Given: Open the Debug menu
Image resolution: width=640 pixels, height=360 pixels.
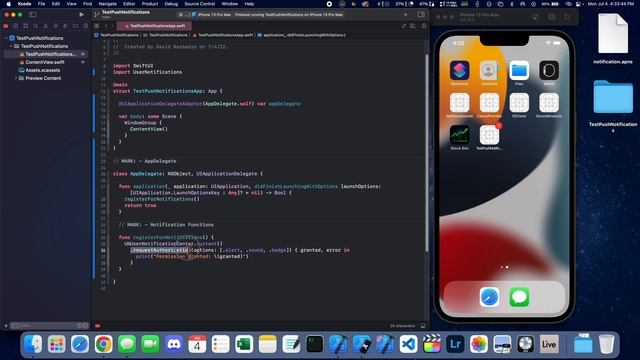Looking at the screenshot, I should coord(171,4).
